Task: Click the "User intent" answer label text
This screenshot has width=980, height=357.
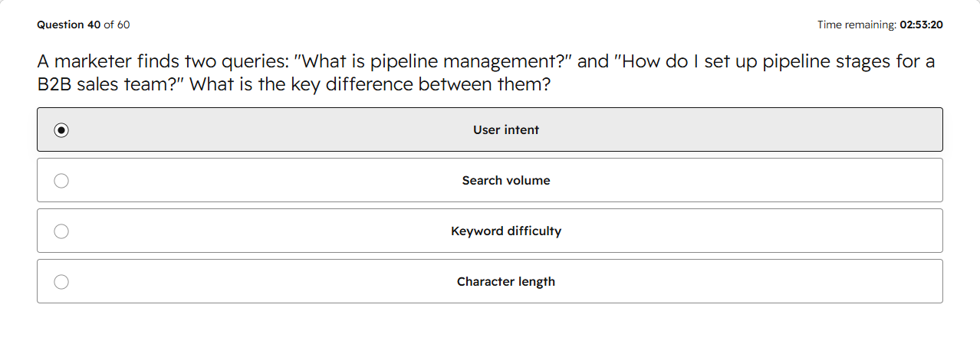Action: pyautogui.click(x=506, y=130)
